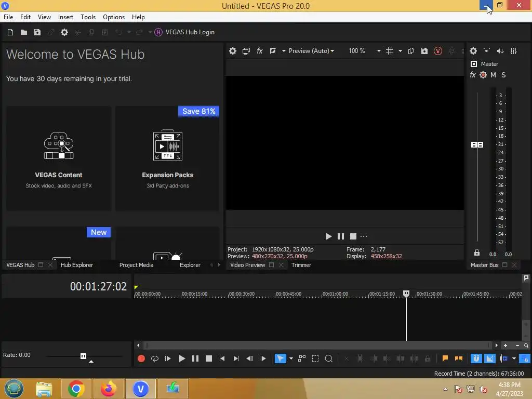Open the Expansion Packs card

tap(167, 158)
